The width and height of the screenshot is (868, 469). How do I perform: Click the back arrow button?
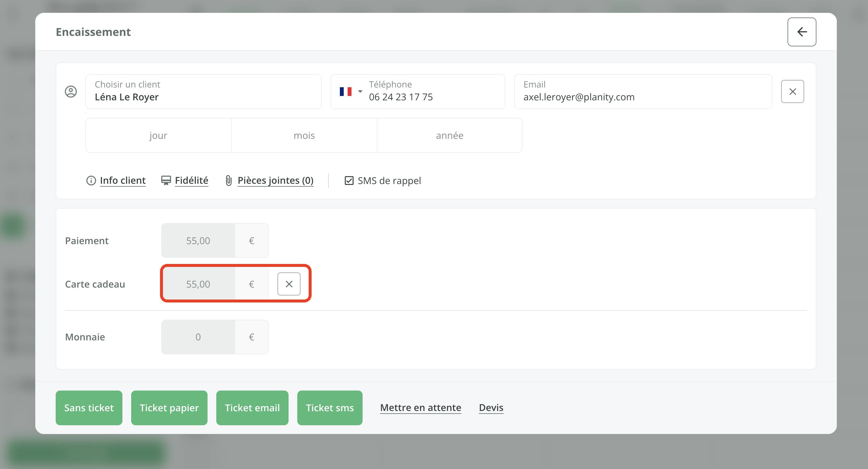(x=801, y=32)
